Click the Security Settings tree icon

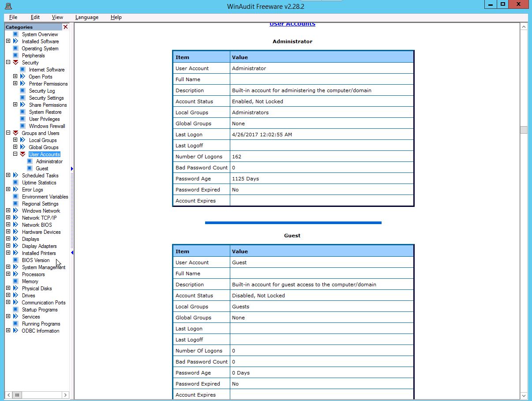click(x=22, y=98)
